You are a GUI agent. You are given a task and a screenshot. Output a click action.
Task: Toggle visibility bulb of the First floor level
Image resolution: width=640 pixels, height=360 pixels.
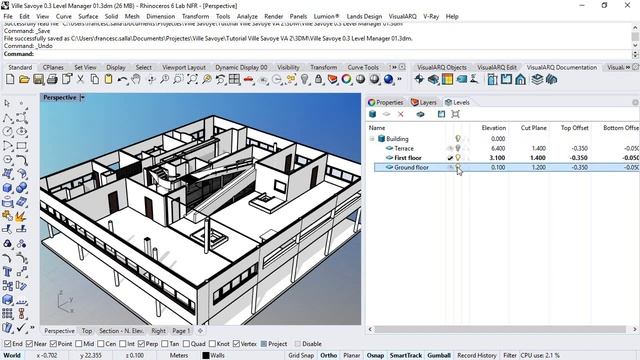[x=458, y=158]
